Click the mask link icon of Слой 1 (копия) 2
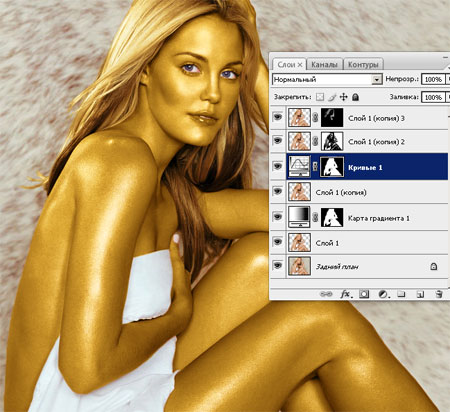 pyautogui.click(x=315, y=141)
